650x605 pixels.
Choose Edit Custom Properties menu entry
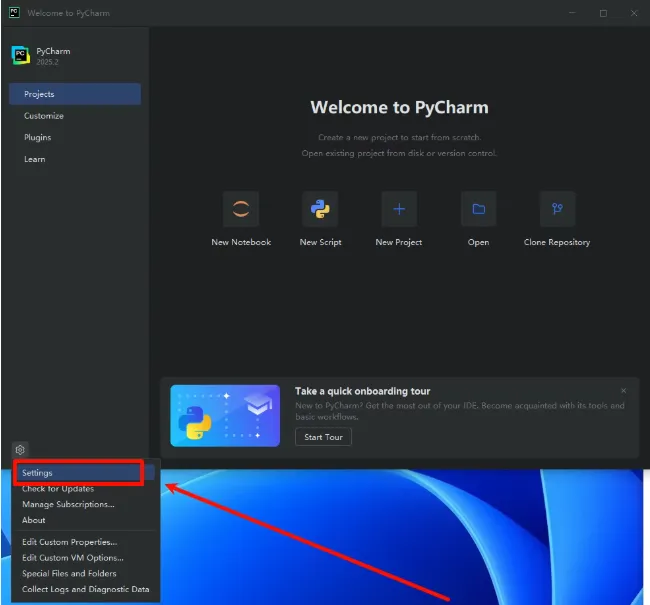click(85, 542)
